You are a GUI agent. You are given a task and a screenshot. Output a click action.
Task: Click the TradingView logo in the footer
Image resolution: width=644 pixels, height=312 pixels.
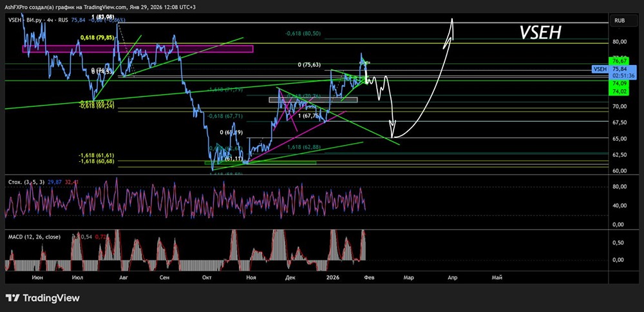point(43,298)
